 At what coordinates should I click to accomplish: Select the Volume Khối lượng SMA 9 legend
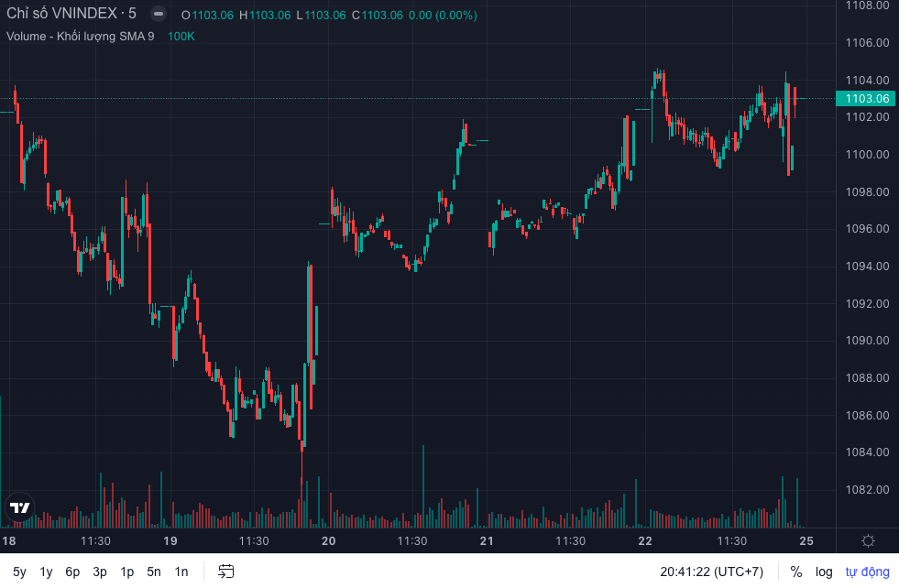[81, 36]
